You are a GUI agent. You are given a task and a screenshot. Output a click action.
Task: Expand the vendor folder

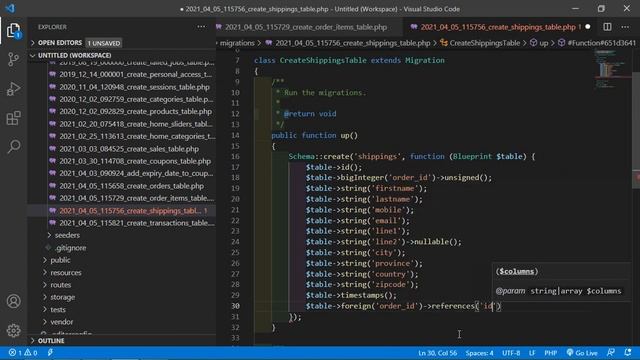point(62,322)
